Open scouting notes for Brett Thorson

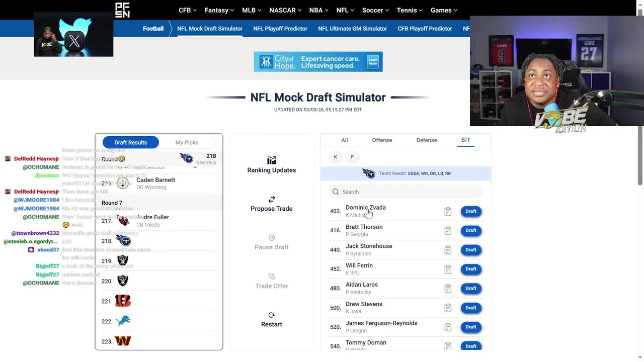448,231
